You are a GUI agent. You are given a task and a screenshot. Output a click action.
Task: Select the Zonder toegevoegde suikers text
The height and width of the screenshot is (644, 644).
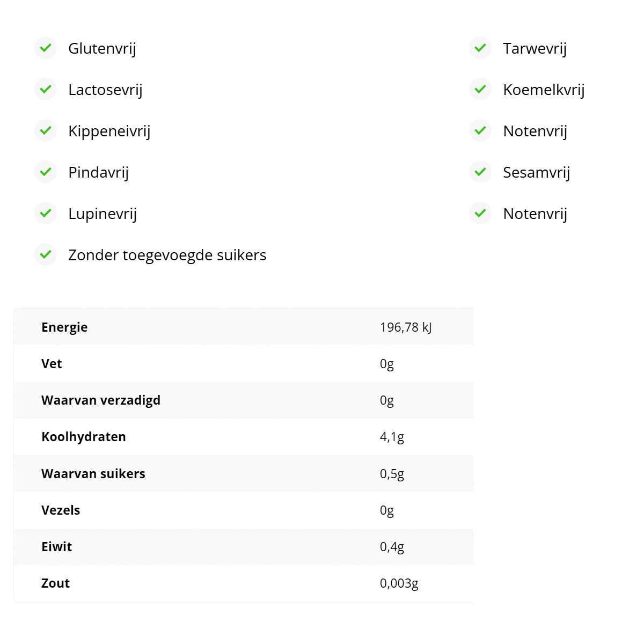167,255
